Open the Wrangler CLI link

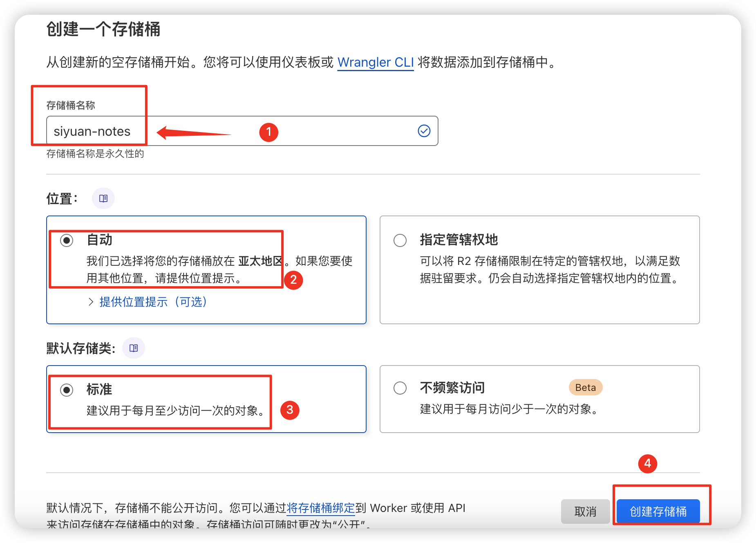375,62
